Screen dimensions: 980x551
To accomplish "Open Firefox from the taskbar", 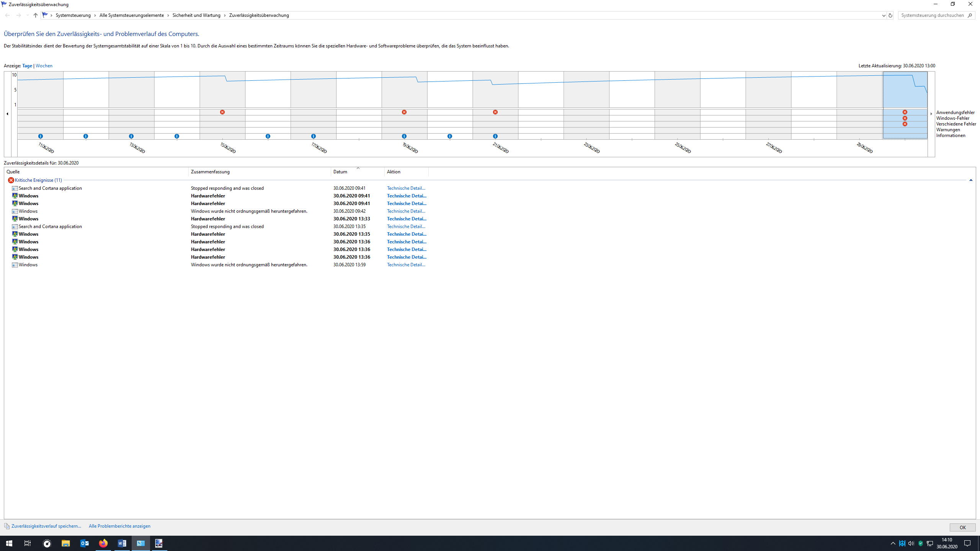I will (x=103, y=543).
